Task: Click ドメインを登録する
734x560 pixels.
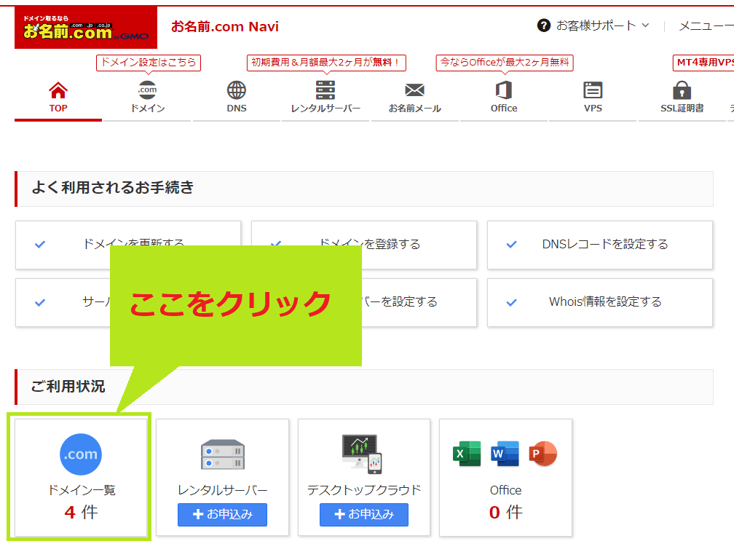Action: (363, 245)
